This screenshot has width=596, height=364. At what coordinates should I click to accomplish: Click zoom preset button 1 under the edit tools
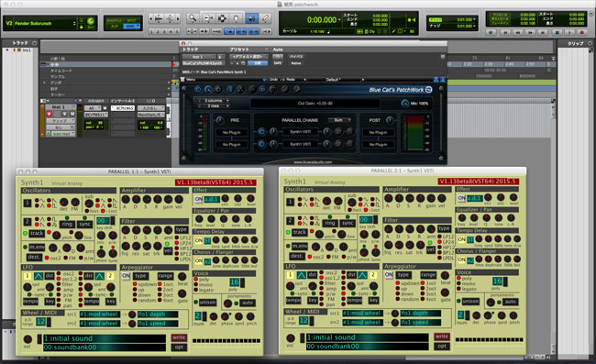[151, 31]
